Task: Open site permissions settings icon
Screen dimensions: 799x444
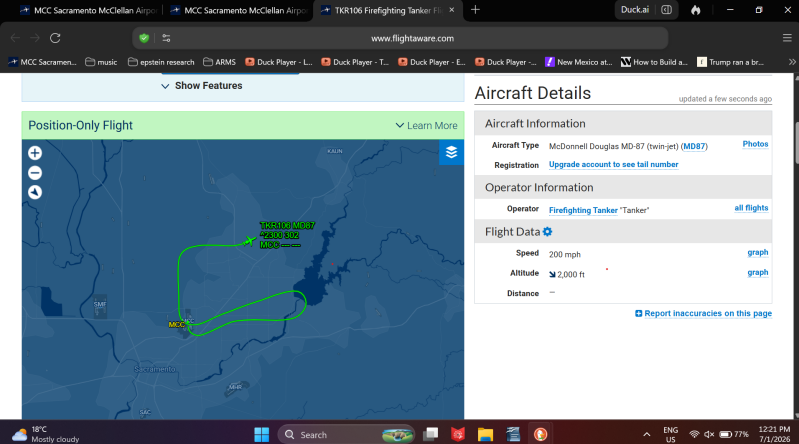Action: pos(166,38)
